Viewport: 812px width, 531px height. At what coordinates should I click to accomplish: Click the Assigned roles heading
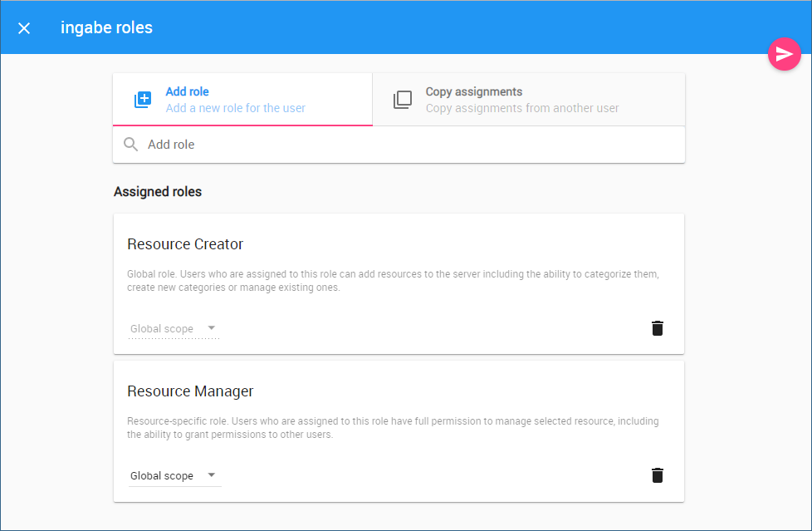pos(158,192)
